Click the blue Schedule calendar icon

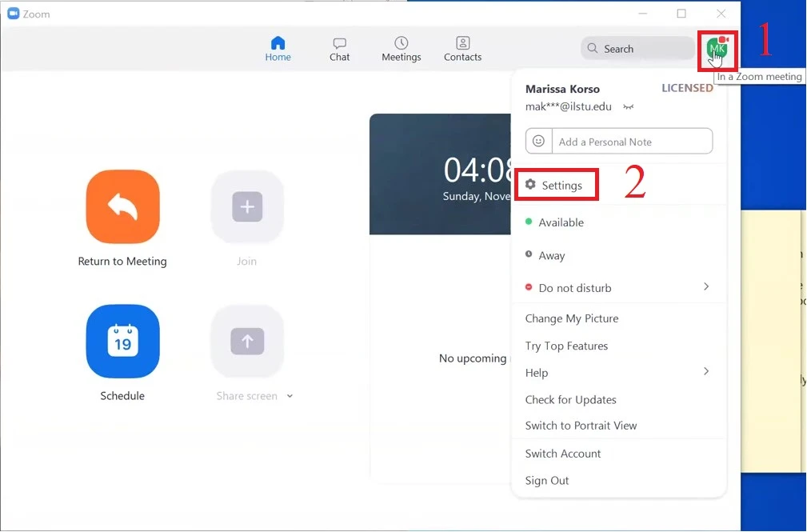pos(122,342)
